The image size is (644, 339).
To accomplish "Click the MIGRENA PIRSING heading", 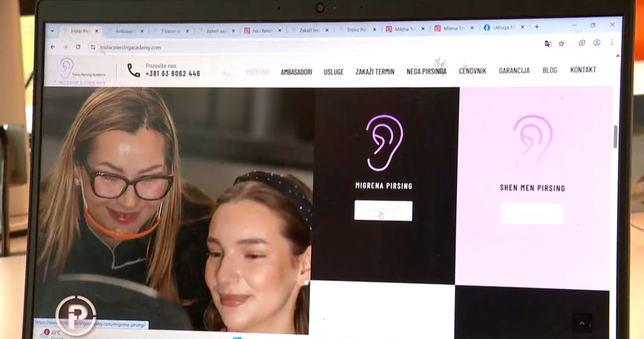I will pyautogui.click(x=384, y=186).
